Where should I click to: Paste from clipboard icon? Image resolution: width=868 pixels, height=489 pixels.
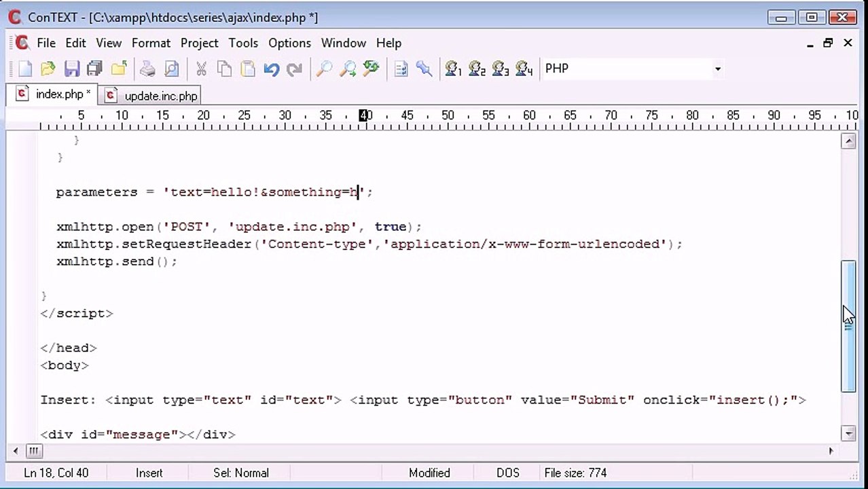[x=248, y=69]
